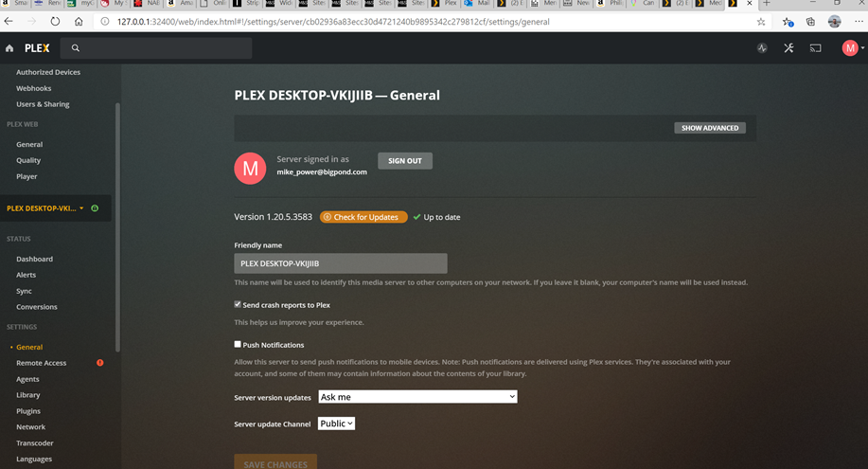This screenshot has height=469, width=868.
Task: Open settings wrench and screwdriver icon
Action: [788, 48]
